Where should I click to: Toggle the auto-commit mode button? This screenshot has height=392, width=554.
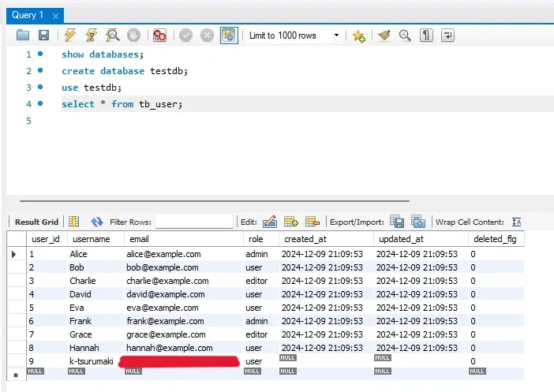tap(229, 35)
